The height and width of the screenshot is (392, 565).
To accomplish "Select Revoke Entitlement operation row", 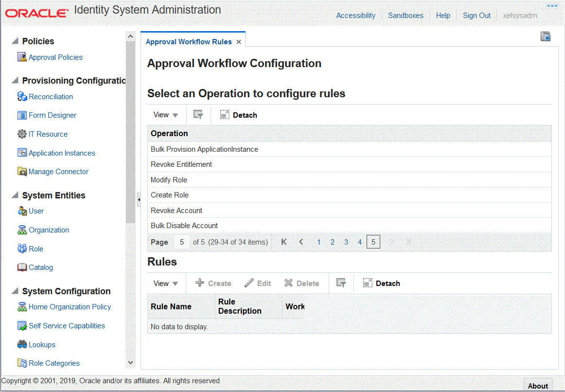I will coord(349,164).
